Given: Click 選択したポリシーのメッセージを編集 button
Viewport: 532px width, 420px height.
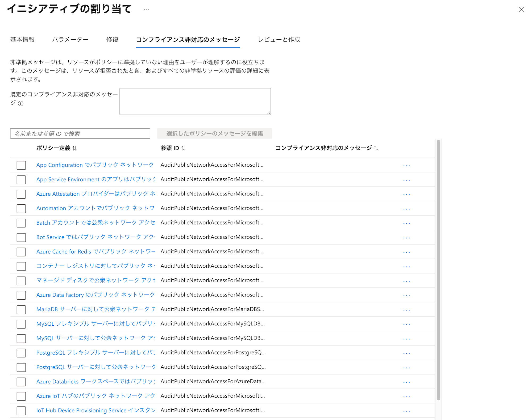Looking at the screenshot, I should point(215,133).
